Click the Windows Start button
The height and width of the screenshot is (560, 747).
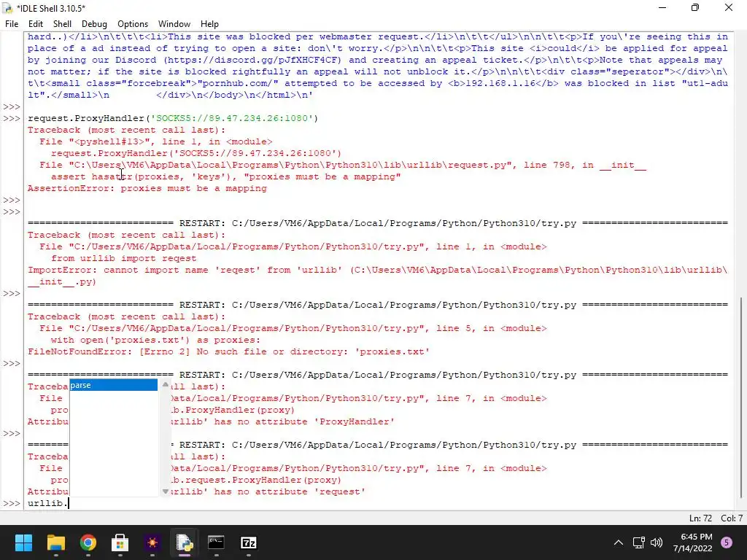[23, 542]
